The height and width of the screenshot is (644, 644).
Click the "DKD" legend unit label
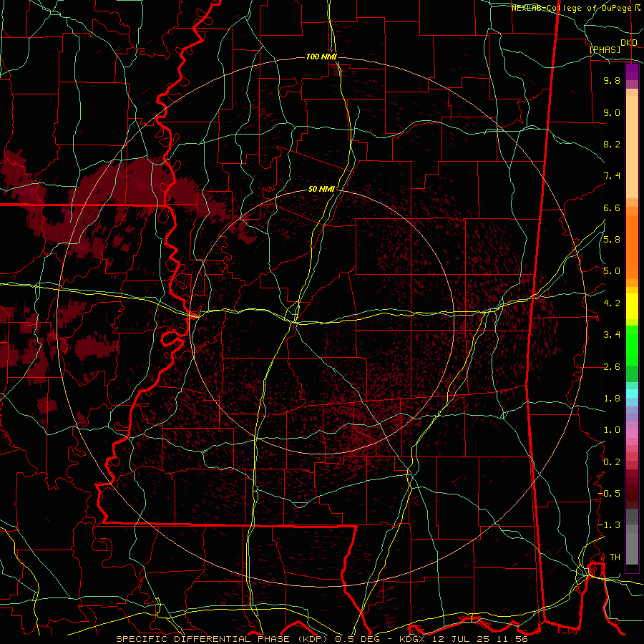629,43
